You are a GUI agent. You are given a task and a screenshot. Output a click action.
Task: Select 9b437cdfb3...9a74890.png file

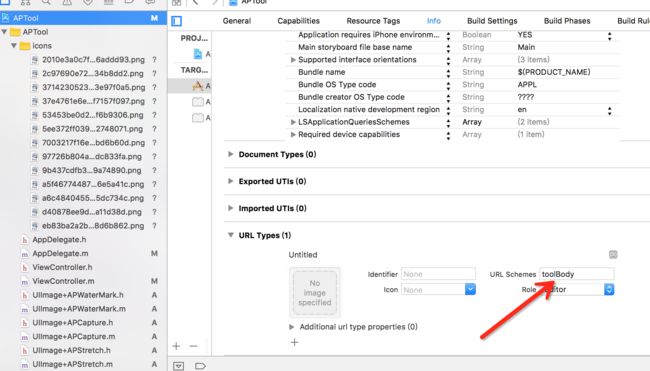93,170
